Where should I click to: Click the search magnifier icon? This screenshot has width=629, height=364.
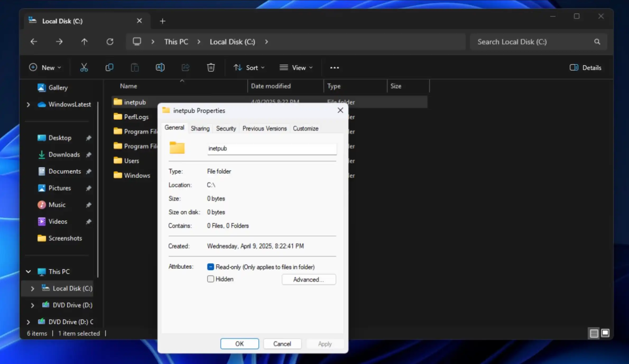[x=597, y=42]
